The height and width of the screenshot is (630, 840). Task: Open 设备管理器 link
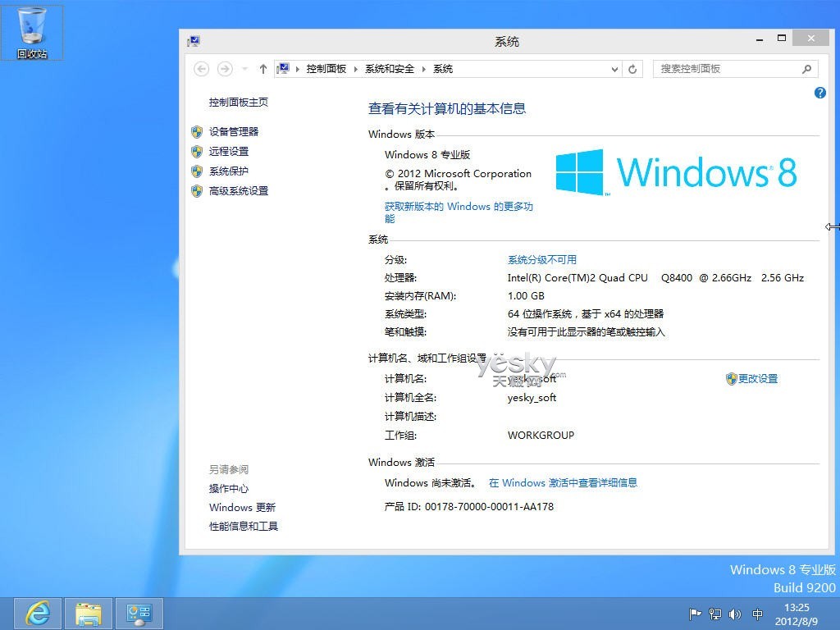click(234, 132)
